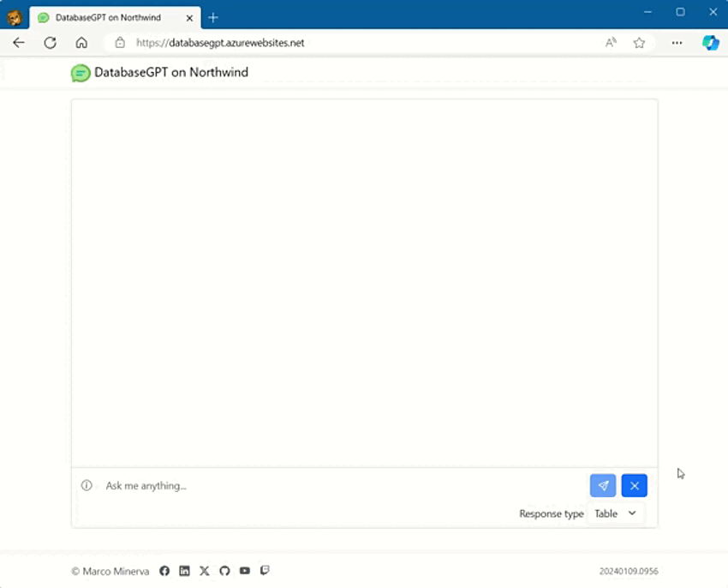Open the info icon beside the input
Viewport: 728px width, 588px height.
(87, 485)
